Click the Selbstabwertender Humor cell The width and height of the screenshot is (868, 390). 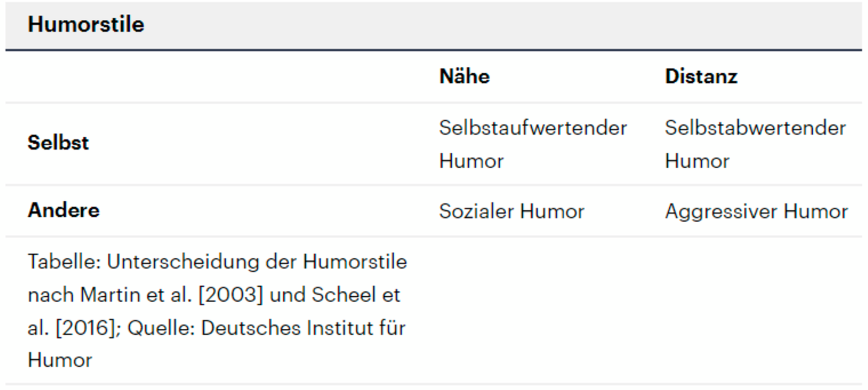pos(755,144)
